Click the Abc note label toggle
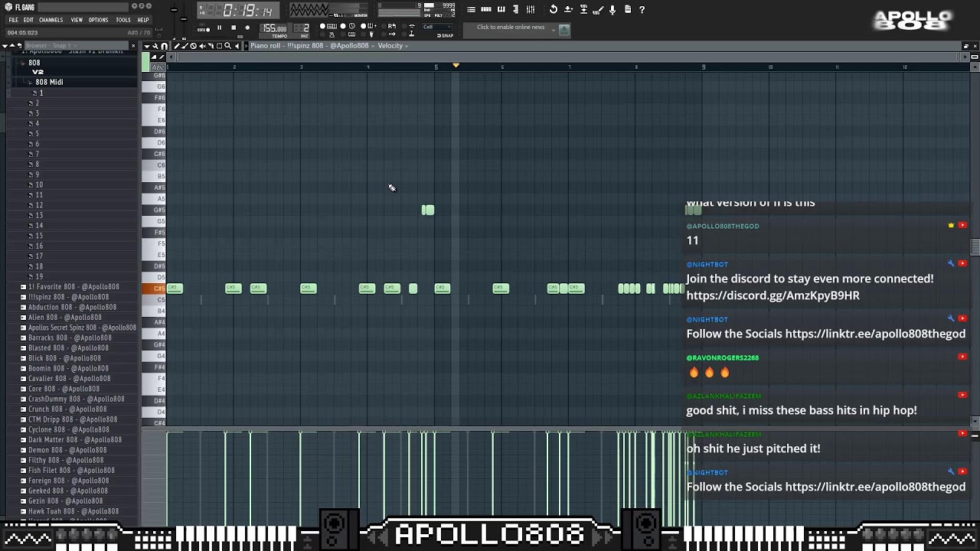The image size is (980, 551). pos(158,67)
